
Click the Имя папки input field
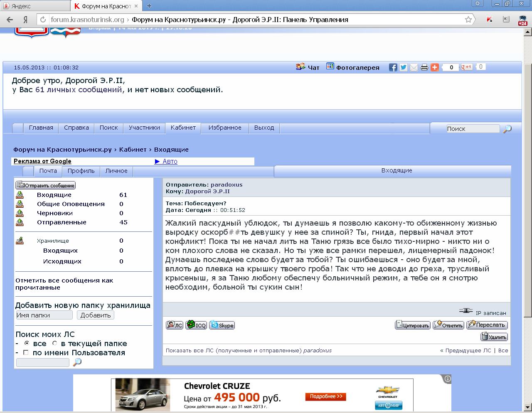tap(44, 315)
